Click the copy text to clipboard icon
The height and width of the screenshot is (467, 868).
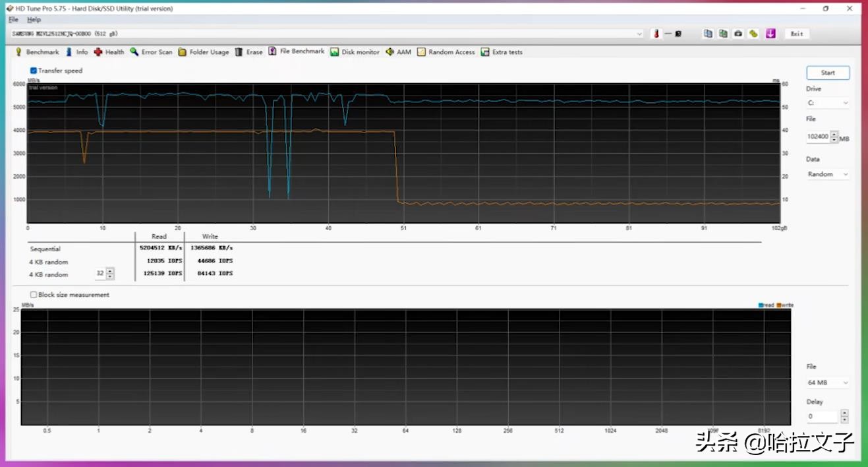point(708,34)
